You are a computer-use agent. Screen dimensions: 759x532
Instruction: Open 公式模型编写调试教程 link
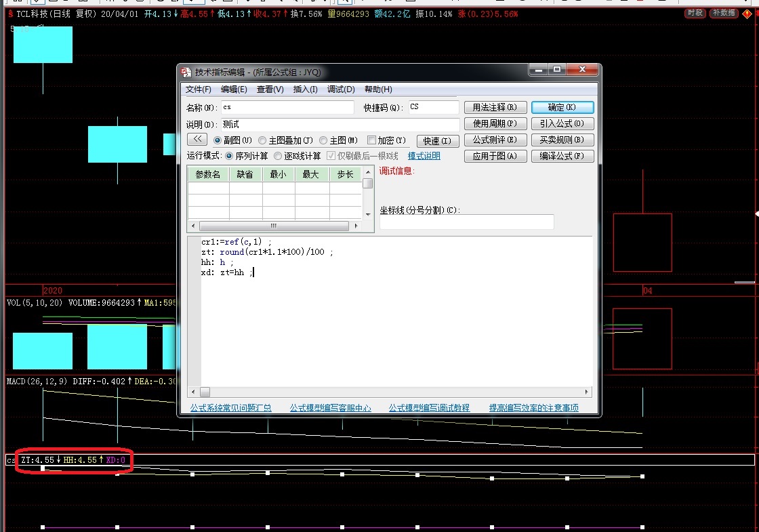pyautogui.click(x=429, y=408)
